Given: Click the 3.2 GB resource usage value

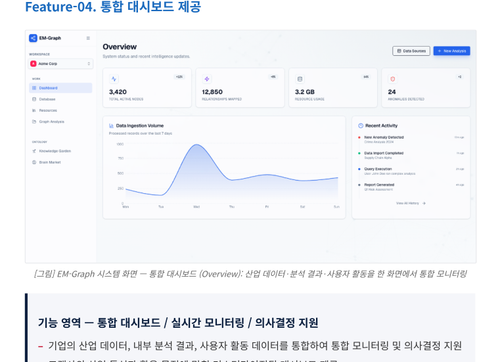Looking at the screenshot, I should [x=305, y=92].
